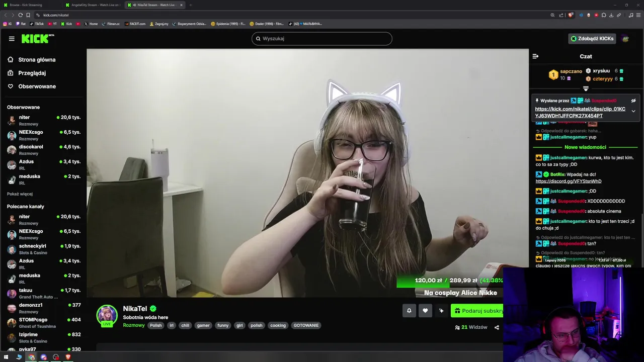Go to Strona główna
644x362 pixels.
[x=31, y=60]
